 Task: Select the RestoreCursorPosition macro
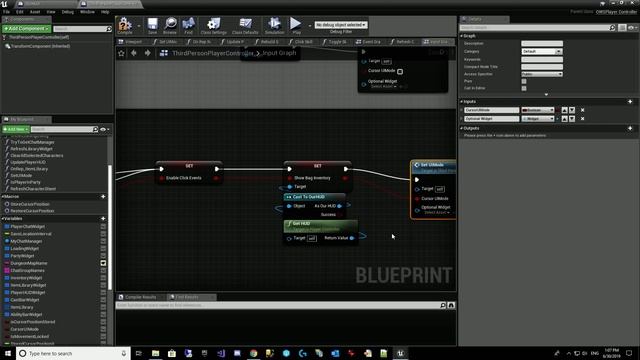click(x=32, y=211)
